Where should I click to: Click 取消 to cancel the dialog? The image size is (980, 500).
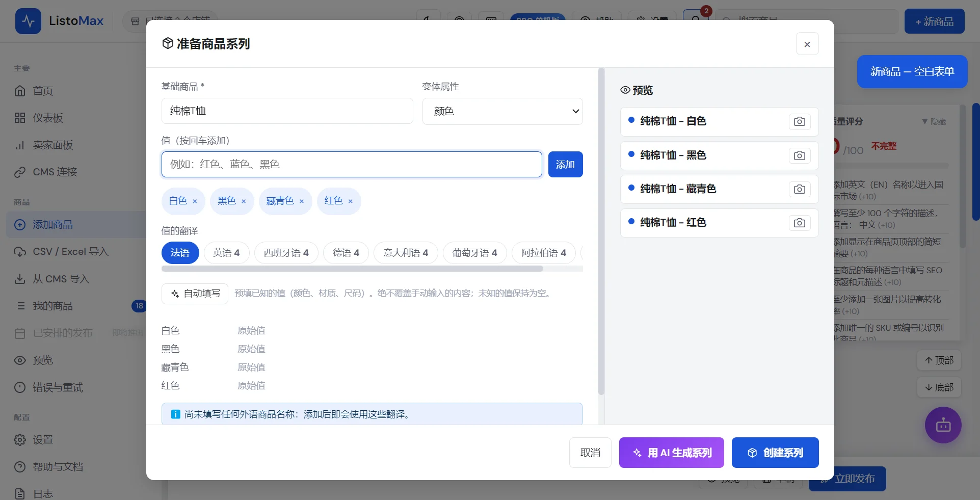[590, 453]
